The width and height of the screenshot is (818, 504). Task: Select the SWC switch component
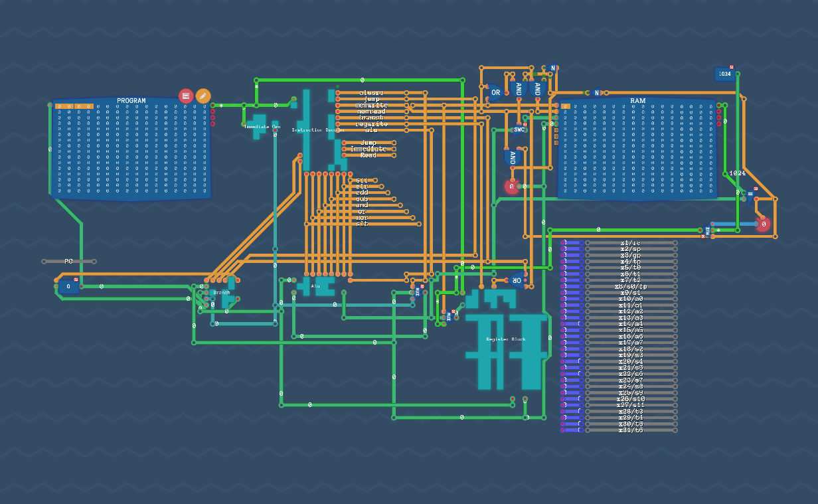pyautogui.click(x=519, y=128)
